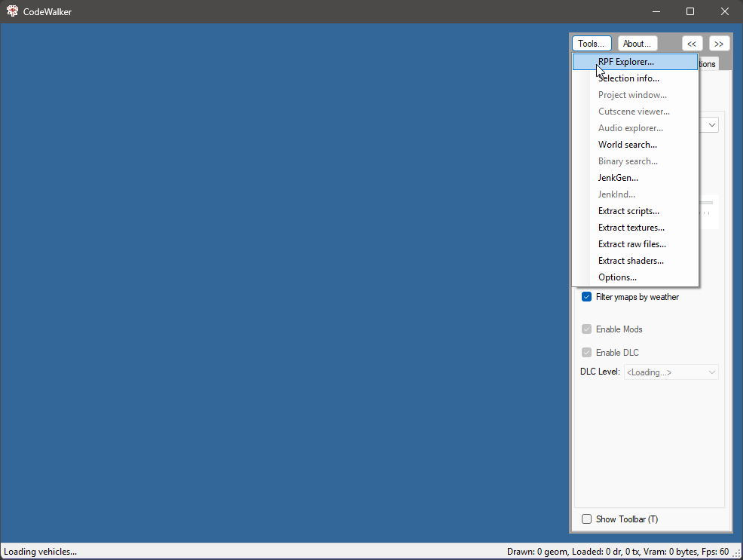Maximize the CodeWalker window
The height and width of the screenshot is (560, 743).
pos(689,11)
